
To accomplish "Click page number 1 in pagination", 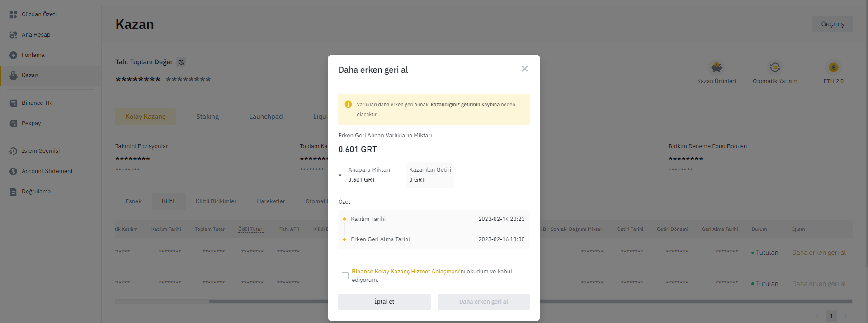I will pyautogui.click(x=831, y=316).
